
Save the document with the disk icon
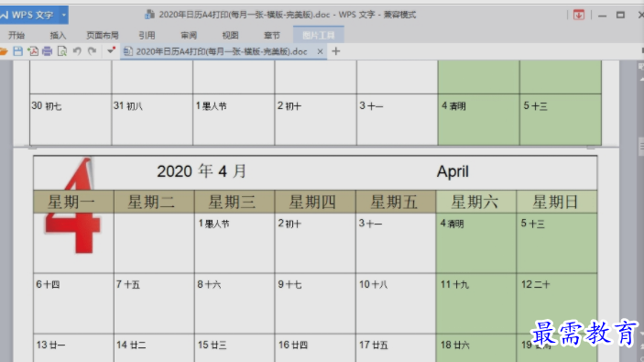click(x=17, y=51)
